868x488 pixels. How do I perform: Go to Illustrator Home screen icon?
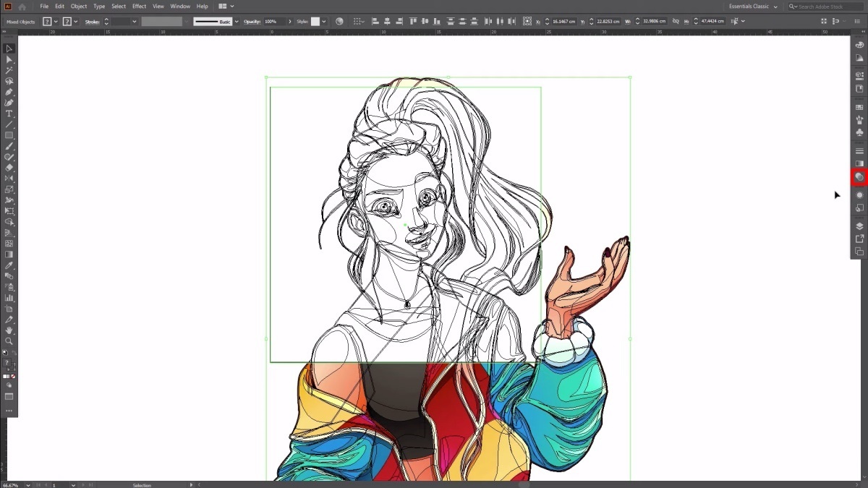click(x=22, y=7)
